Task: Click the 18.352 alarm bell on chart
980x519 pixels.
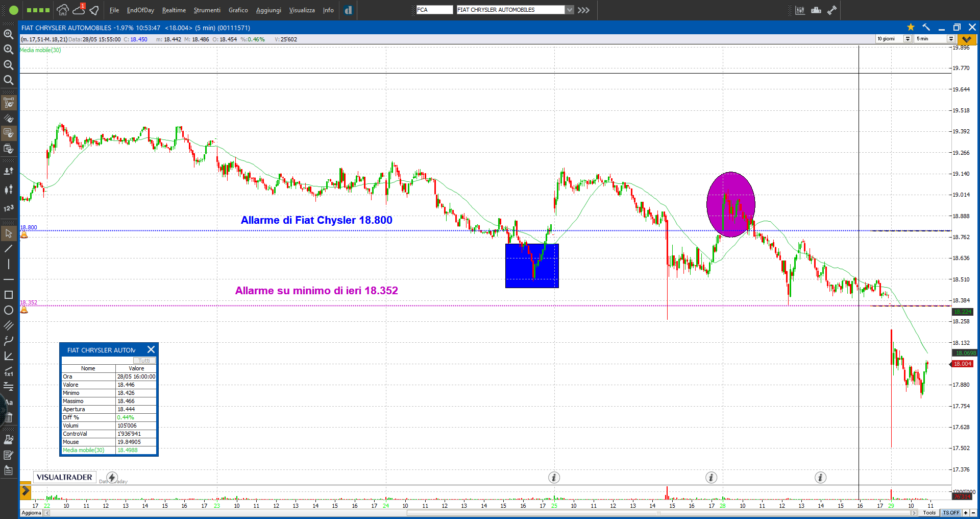Action: pos(24,310)
